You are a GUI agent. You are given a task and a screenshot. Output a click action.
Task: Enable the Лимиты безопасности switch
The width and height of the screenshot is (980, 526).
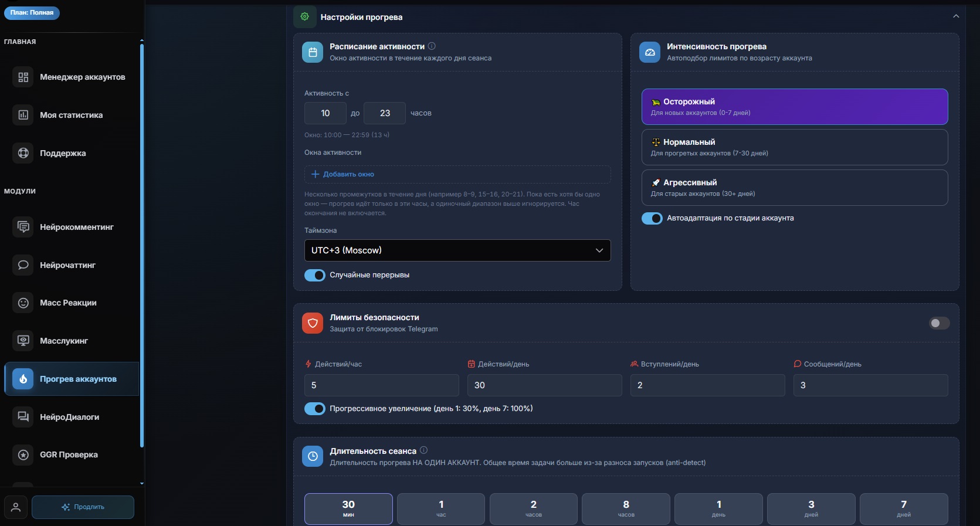940,323
